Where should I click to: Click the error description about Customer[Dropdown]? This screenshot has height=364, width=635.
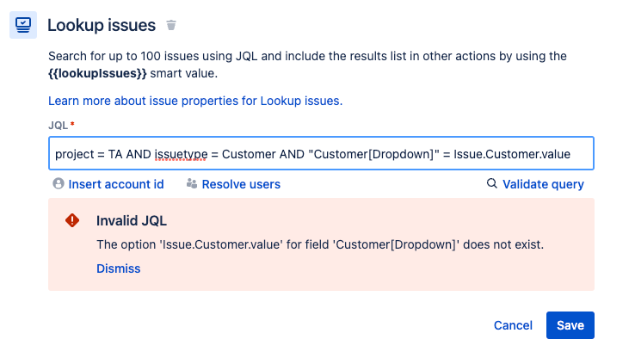[x=320, y=244]
